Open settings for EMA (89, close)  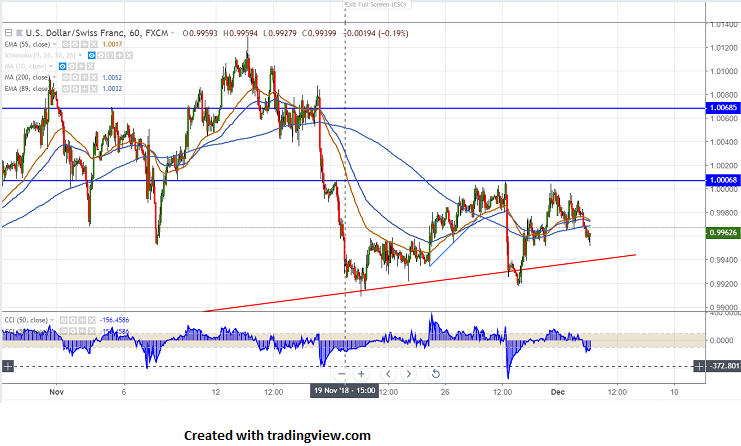click(x=75, y=89)
